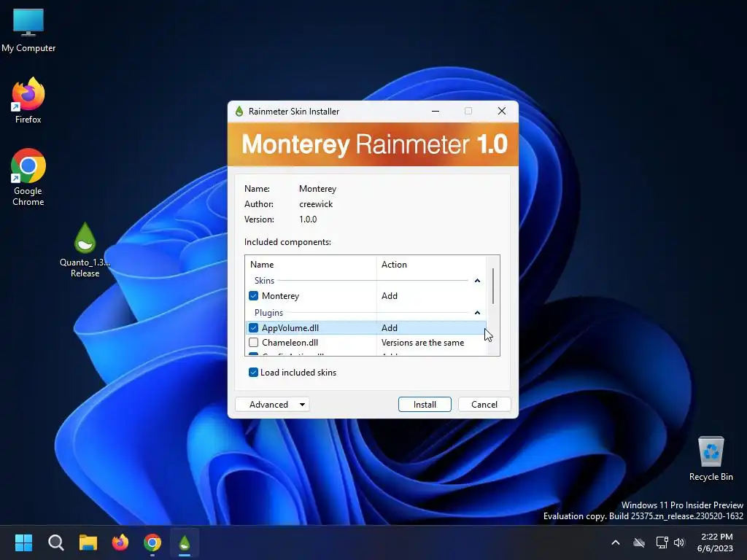
Task: Open Google Chrome desktop shortcut
Action: (x=28, y=177)
